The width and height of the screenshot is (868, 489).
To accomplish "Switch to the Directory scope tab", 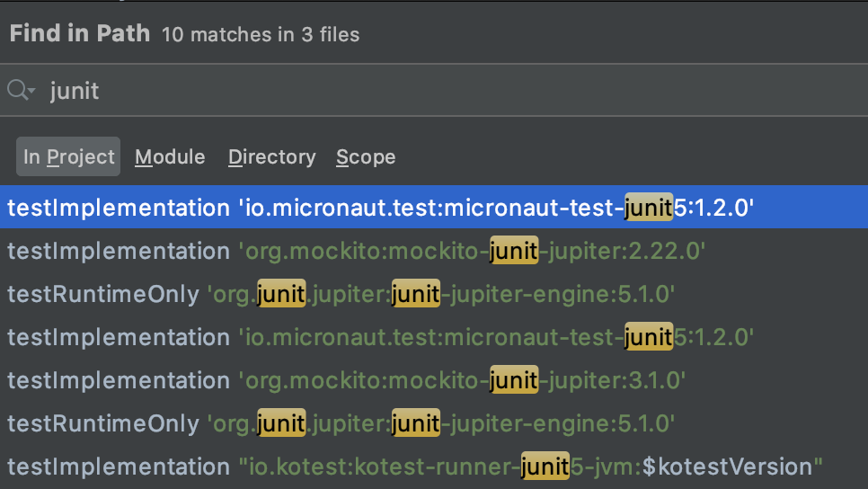I will point(271,156).
